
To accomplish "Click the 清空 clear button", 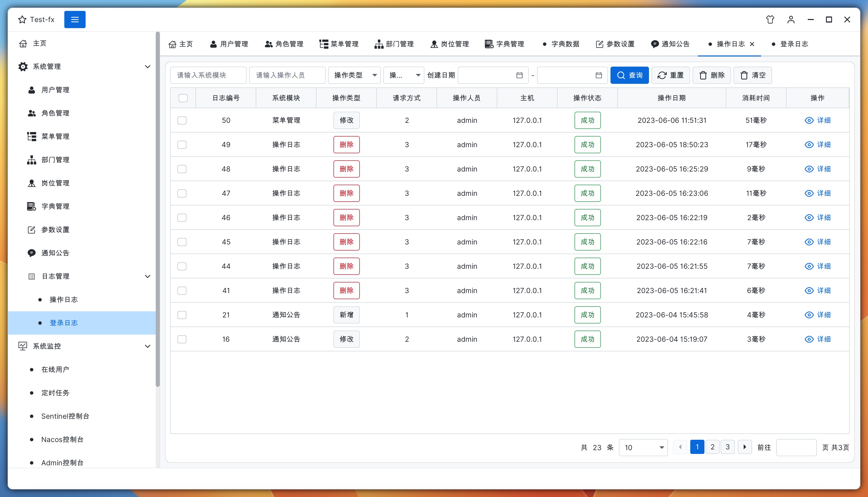I will point(752,75).
